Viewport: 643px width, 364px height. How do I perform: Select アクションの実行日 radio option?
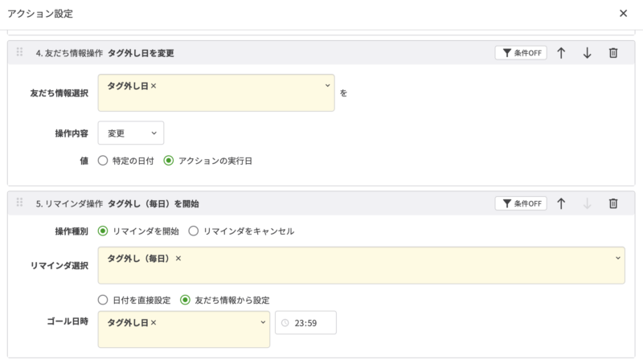coord(168,160)
